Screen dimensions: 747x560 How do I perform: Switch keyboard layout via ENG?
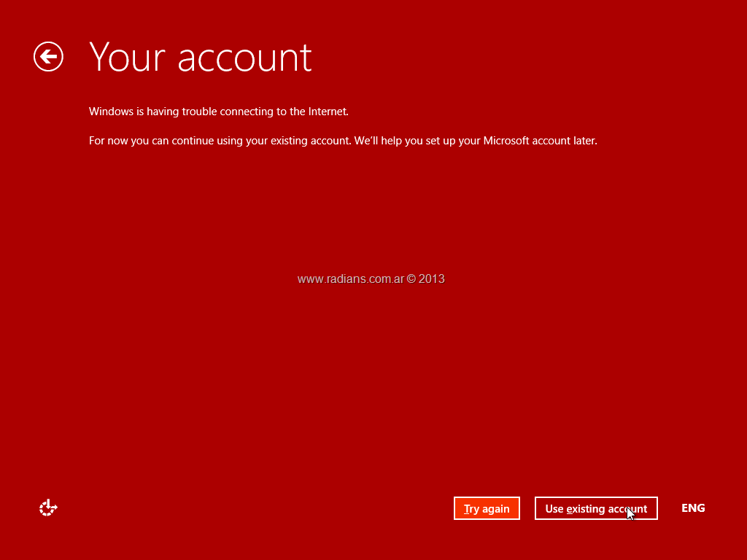tap(692, 508)
